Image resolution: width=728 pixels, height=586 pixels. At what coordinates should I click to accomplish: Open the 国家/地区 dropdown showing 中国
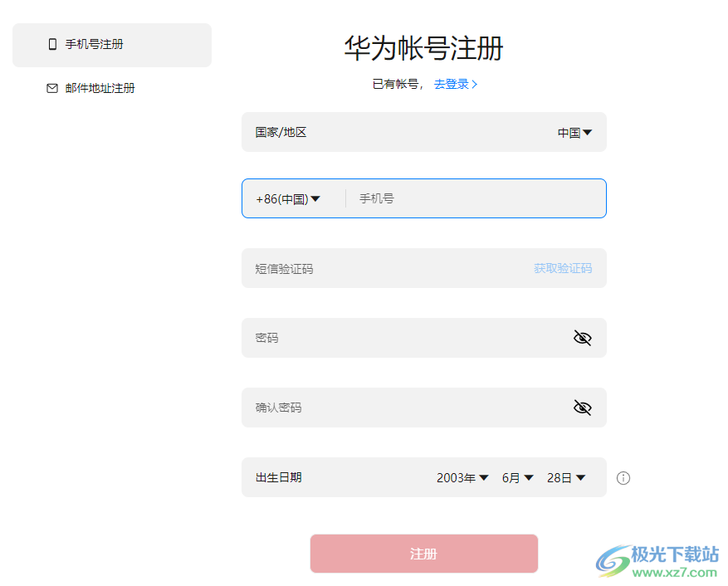click(x=574, y=133)
